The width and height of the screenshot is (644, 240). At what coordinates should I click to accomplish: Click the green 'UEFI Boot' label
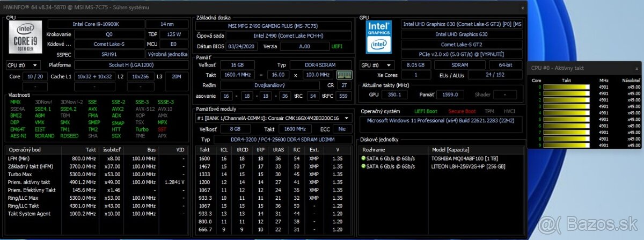(x=426, y=111)
